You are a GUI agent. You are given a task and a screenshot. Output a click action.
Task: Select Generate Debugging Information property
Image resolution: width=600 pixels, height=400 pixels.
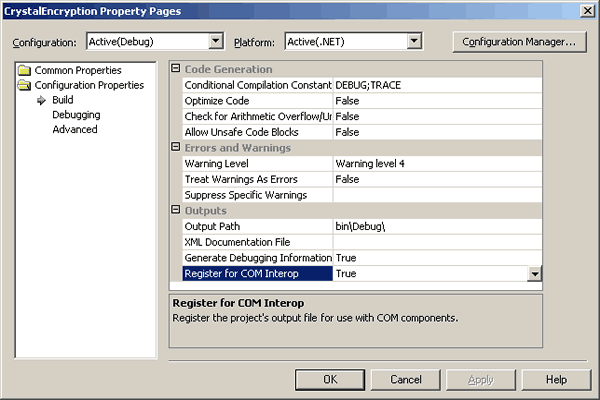pyautogui.click(x=258, y=258)
